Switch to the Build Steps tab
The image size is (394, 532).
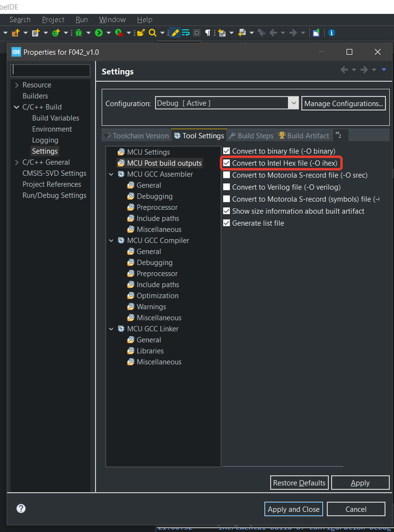click(x=251, y=136)
